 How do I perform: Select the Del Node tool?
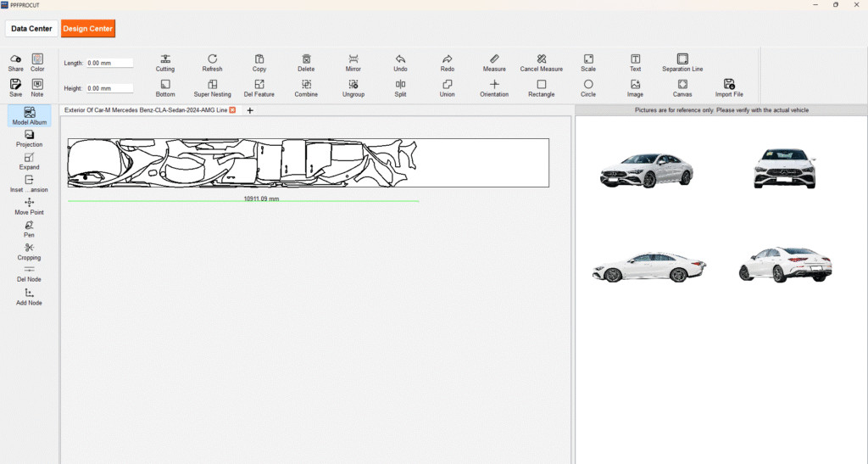(29, 270)
